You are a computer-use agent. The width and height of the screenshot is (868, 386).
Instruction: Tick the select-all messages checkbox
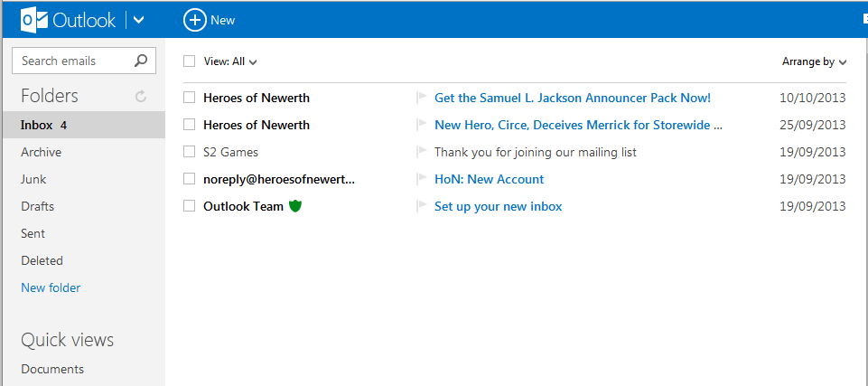pos(190,61)
